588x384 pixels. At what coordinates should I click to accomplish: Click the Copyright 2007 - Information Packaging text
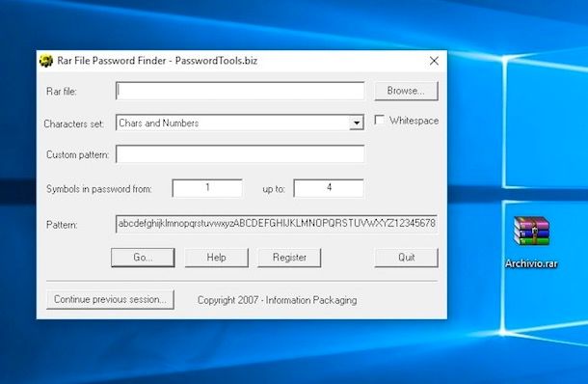click(277, 300)
